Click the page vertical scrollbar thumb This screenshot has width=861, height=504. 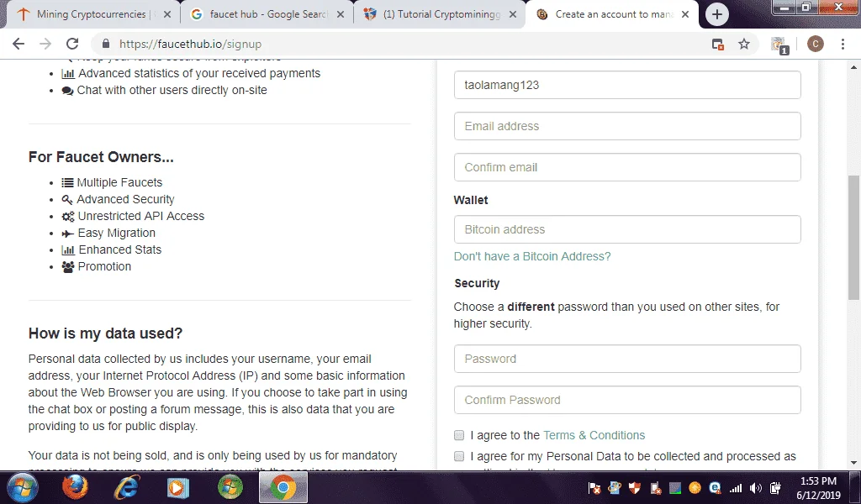point(853,238)
